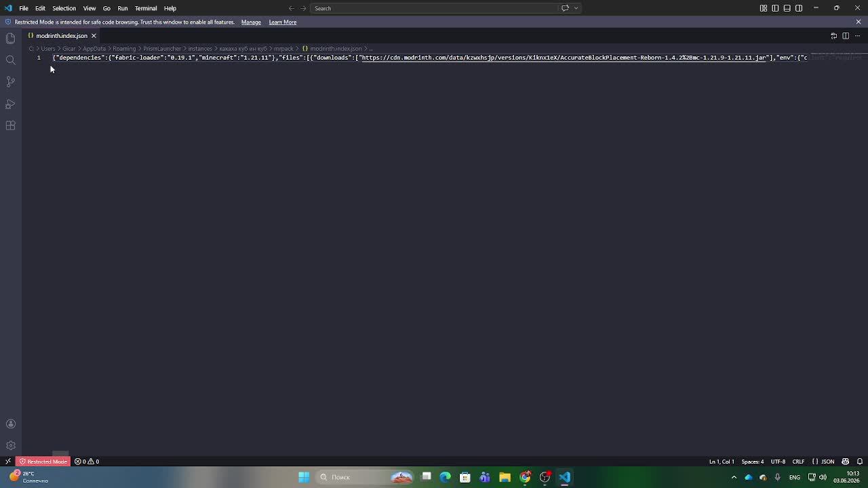The image size is (868, 488).
Task: Open the Search view in activity bar
Action: pos(10,60)
